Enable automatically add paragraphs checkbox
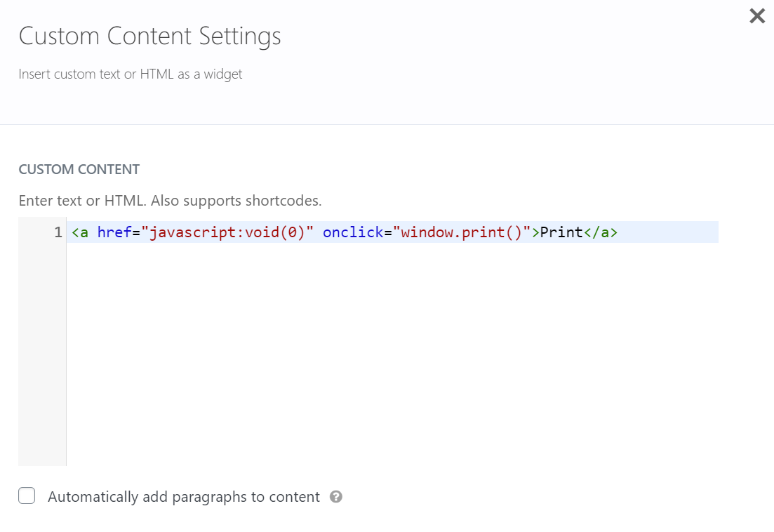774x532 pixels. (27, 496)
